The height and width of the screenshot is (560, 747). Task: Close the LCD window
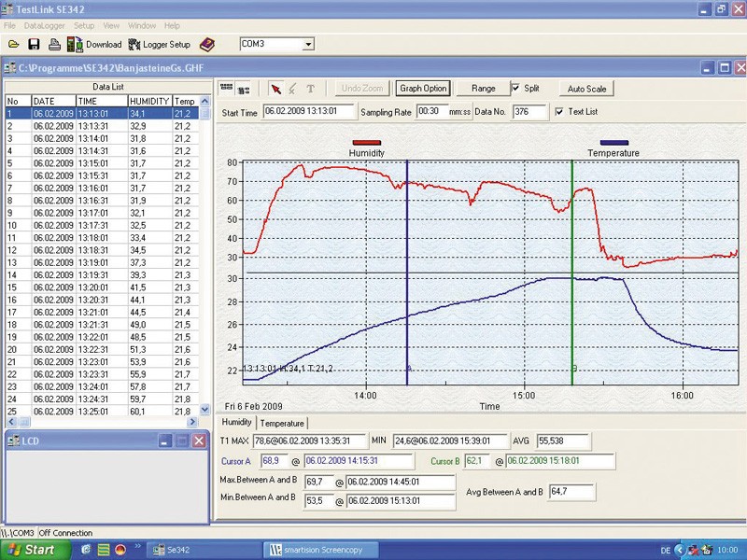click(x=199, y=441)
